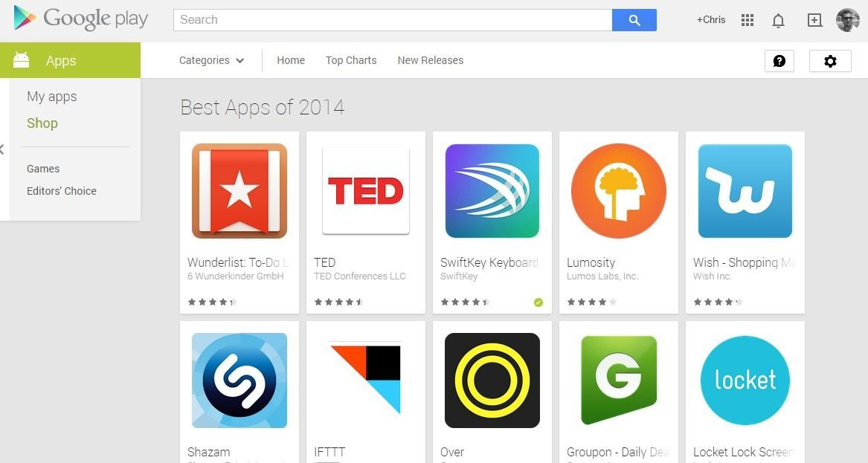Click into the Search input field
This screenshot has height=463, width=868.
(393, 20)
